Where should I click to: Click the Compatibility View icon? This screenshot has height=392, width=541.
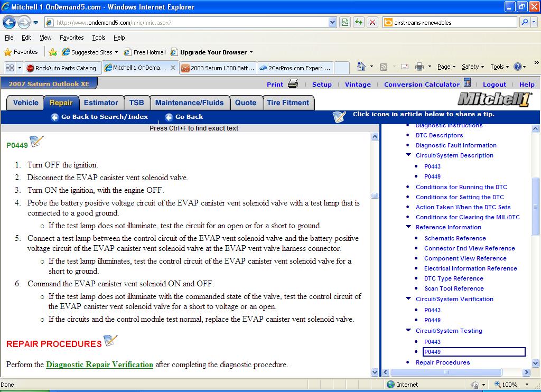pyautogui.click(x=344, y=23)
